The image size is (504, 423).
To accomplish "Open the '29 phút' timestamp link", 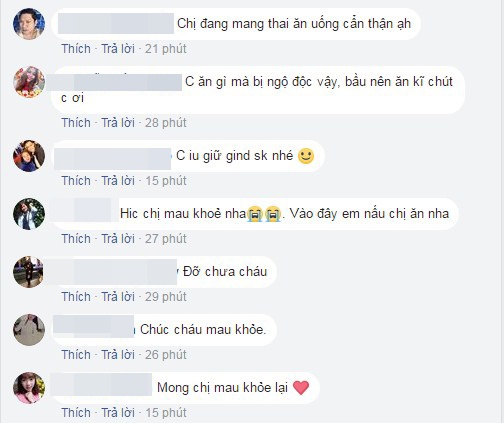I will tap(166, 297).
